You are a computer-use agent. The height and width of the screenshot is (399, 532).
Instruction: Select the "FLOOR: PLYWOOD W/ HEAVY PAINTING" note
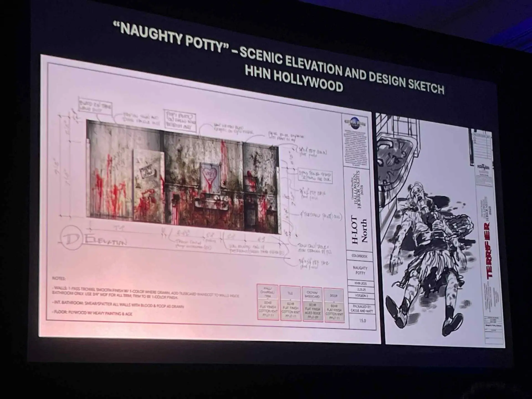click(x=92, y=313)
